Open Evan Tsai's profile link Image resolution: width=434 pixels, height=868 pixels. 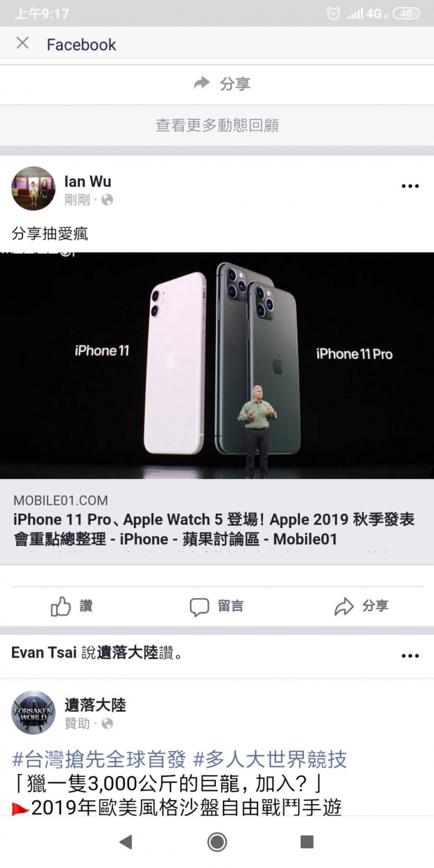[44, 653]
